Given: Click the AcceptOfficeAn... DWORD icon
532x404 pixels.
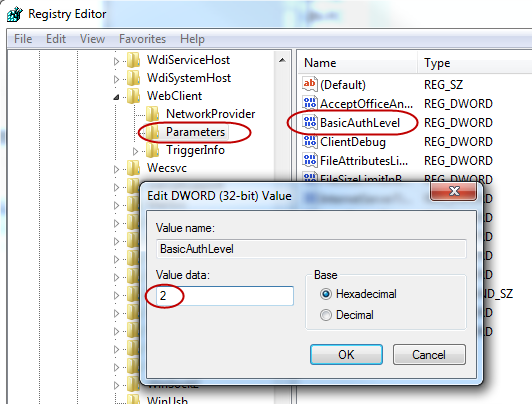Looking at the screenshot, I should (310, 103).
